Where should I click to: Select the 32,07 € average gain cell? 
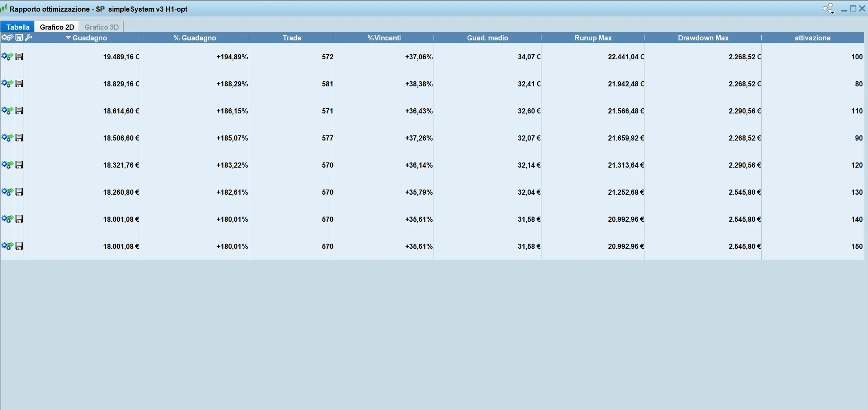pos(488,138)
